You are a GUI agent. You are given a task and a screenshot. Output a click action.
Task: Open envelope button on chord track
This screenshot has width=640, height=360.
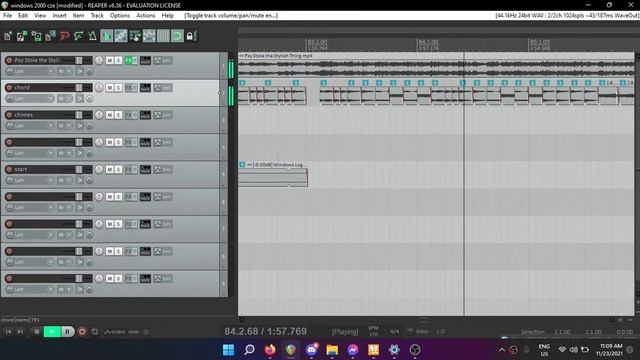(158, 88)
